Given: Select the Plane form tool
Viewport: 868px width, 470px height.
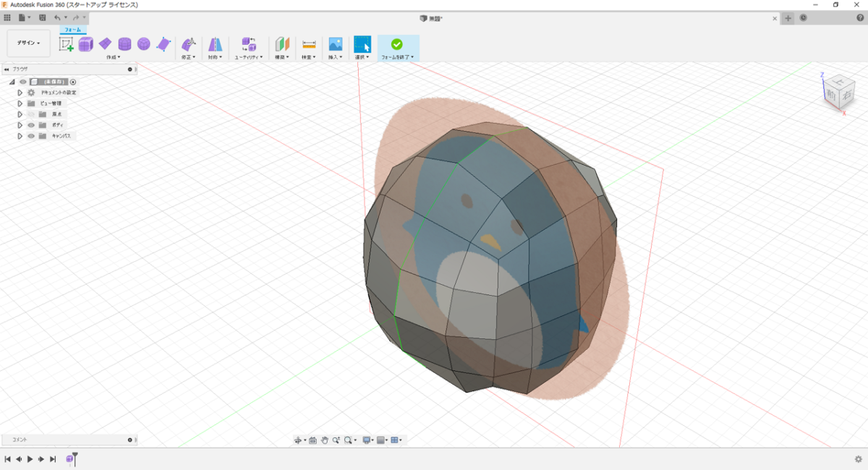Looking at the screenshot, I should [x=106, y=44].
